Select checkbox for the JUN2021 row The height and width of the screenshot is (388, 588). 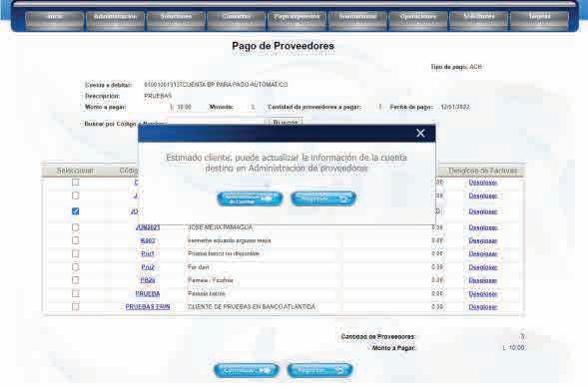[76, 227]
